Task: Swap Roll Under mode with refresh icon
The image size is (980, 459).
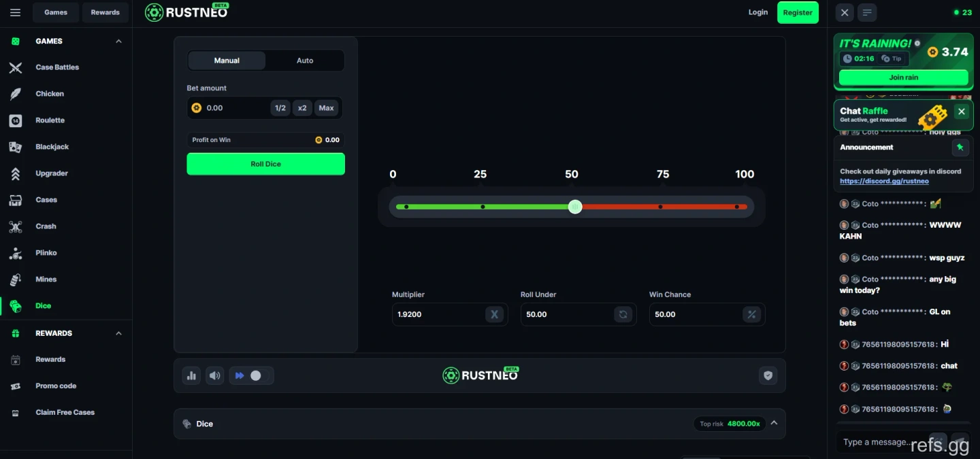Action: pos(623,314)
